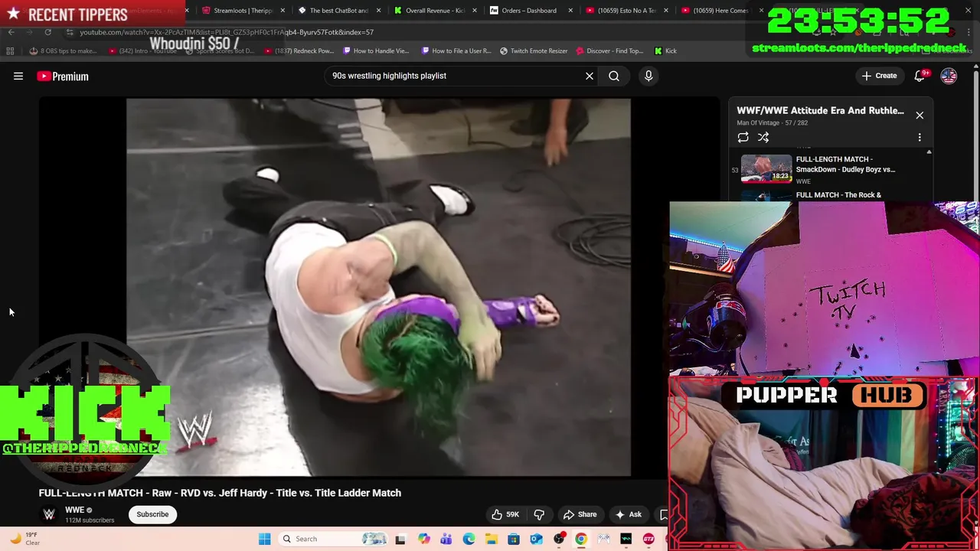
Task: Close the Orders – Dashboard tab
Action: click(570, 11)
